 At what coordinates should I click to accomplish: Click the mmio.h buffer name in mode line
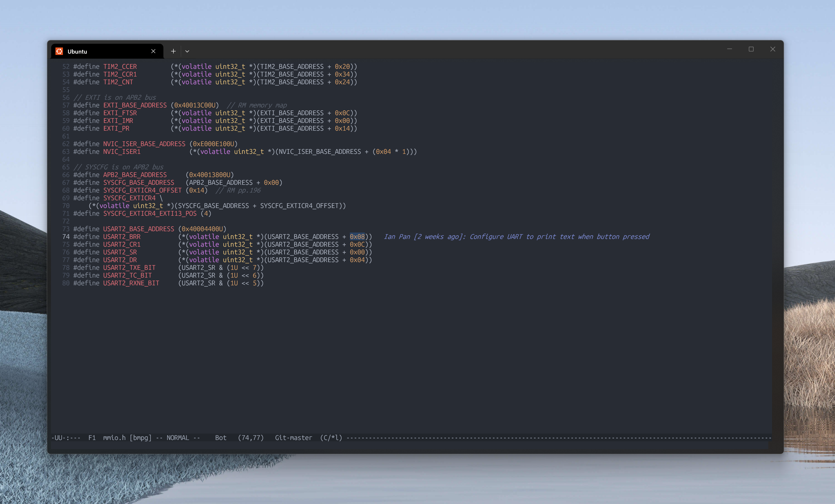114,438
